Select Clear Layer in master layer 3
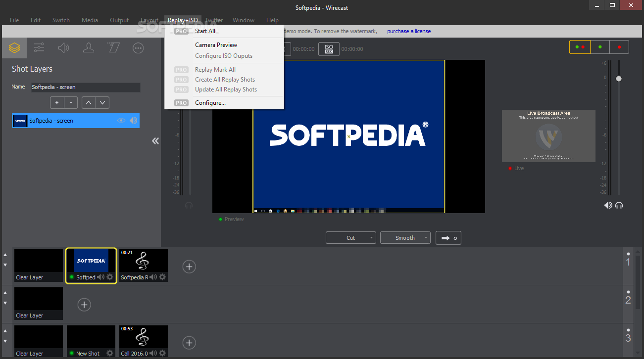This screenshot has width=644, height=359. pyautogui.click(x=39, y=341)
